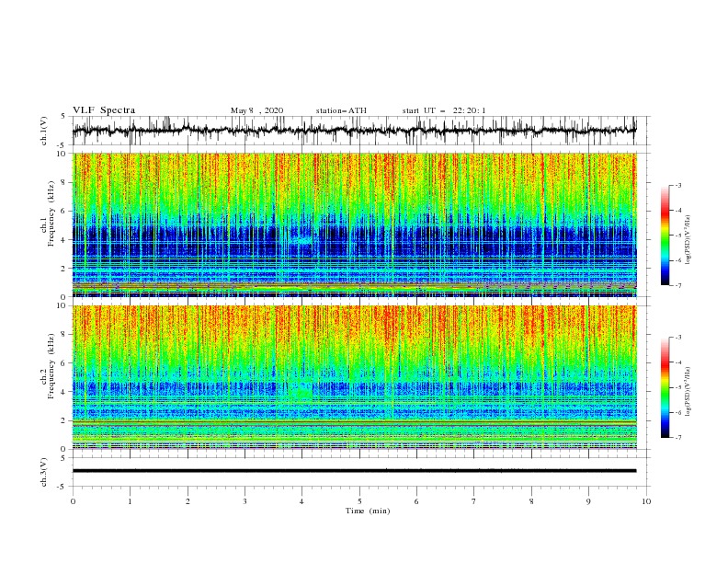Click the "ch.3(V)" axis label
The width and height of the screenshot is (728, 563).
[44, 472]
